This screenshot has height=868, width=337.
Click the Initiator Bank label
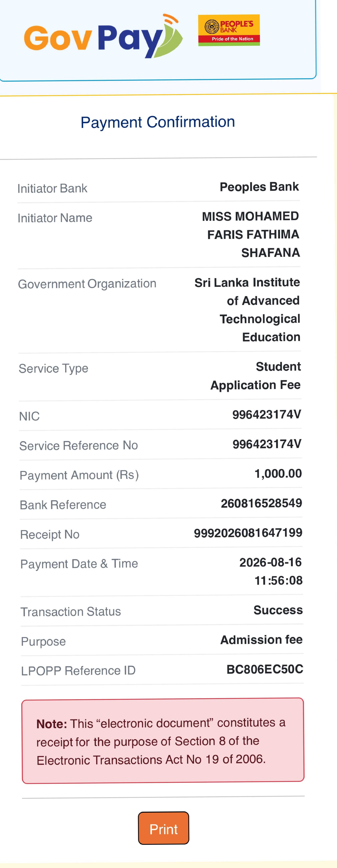point(52,188)
